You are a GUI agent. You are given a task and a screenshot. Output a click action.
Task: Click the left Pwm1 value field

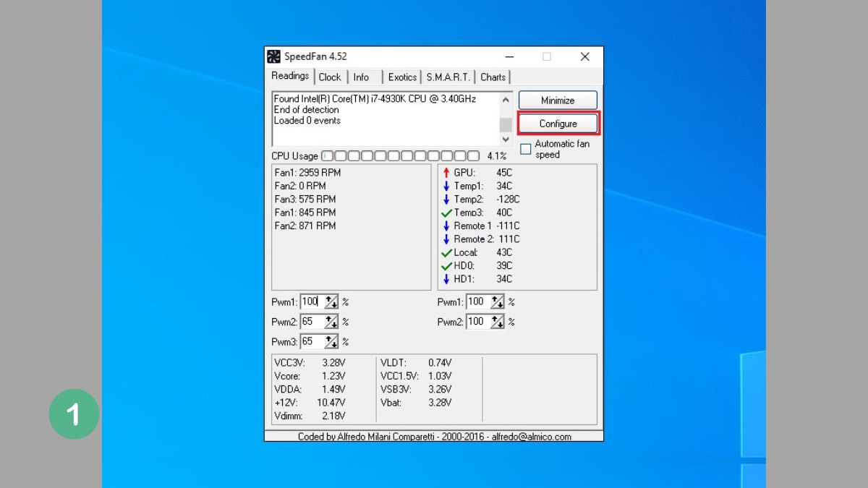pyautogui.click(x=311, y=301)
